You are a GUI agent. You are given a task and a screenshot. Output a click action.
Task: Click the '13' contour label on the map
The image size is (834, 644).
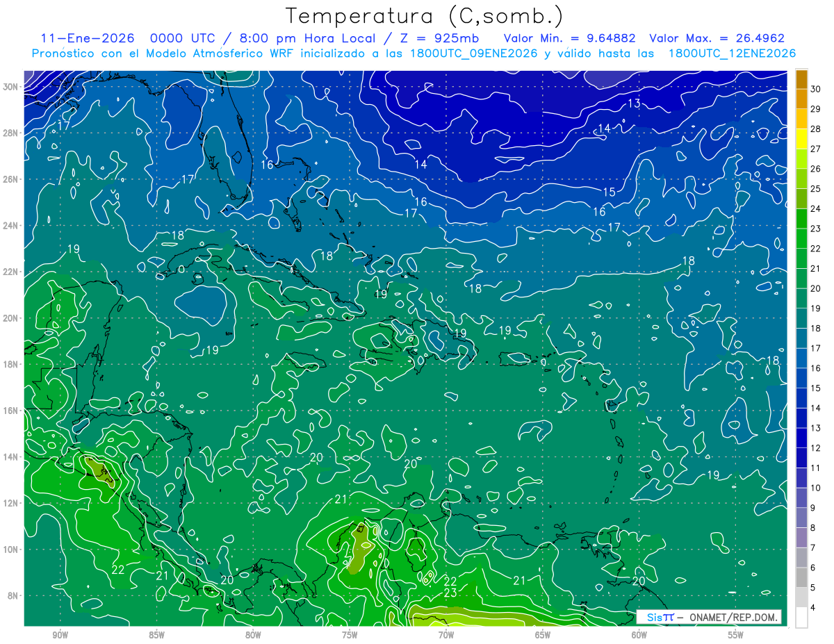[634, 104]
